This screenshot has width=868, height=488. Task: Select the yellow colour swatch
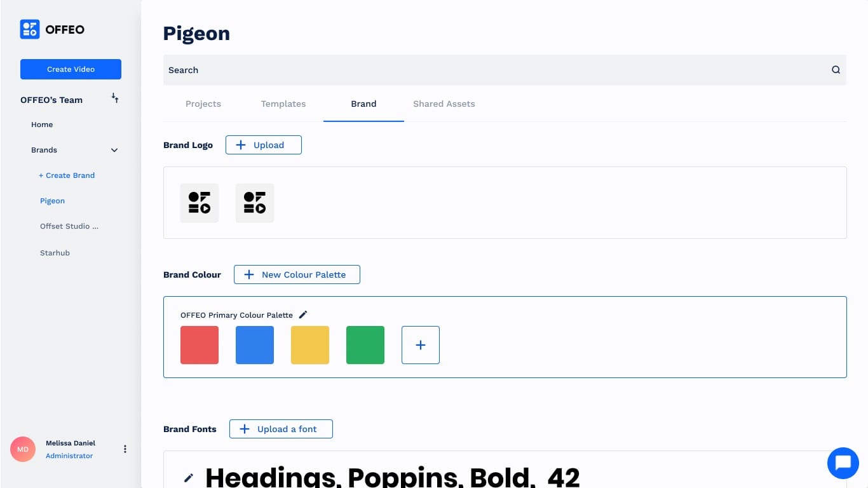tap(310, 345)
